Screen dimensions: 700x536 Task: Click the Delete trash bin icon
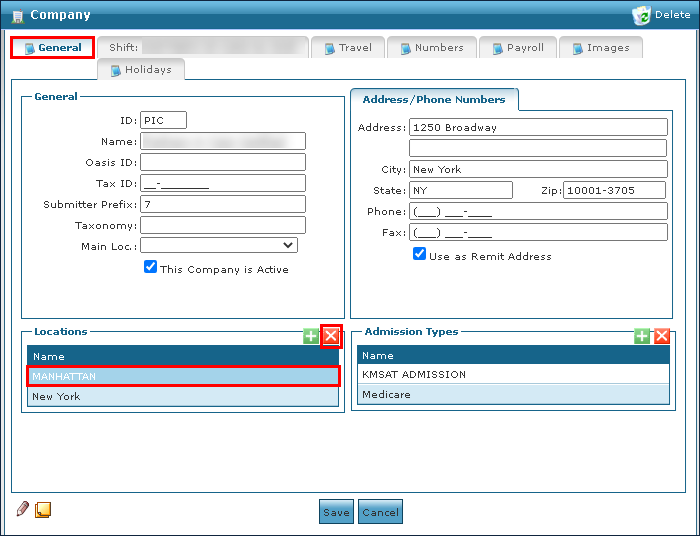click(x=641, y=15)
